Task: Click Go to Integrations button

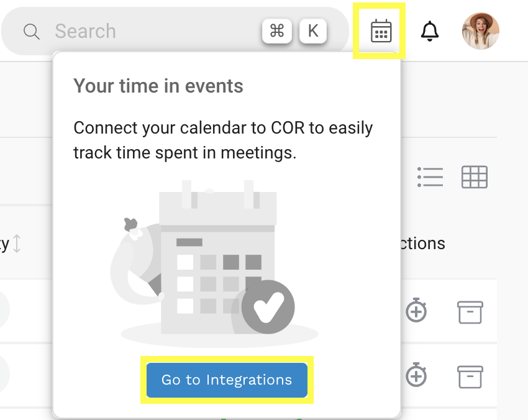Action: [x=227, y=380]
